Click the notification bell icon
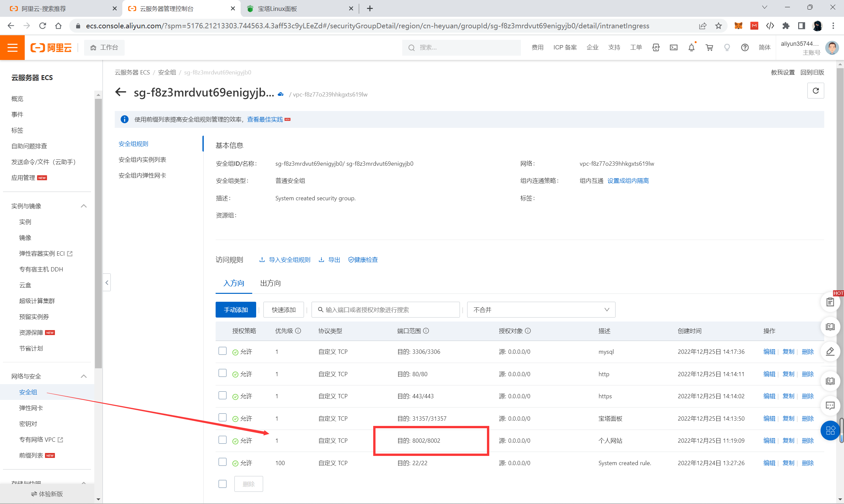This screenshot has height=504, width=844. click(x=691, y=47)
